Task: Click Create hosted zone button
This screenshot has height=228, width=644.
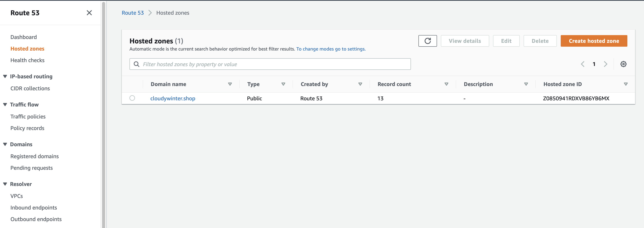Action: (x=594, y=41)
